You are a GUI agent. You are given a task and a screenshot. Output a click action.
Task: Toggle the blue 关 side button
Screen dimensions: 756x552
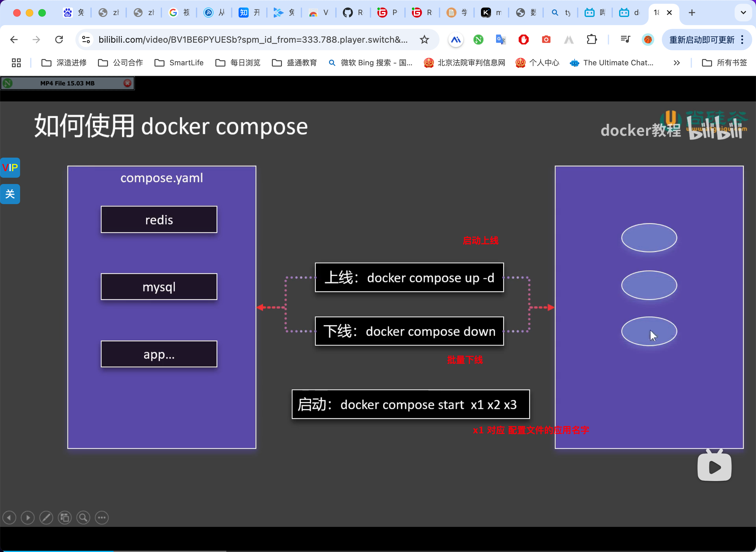coord(10,194)
